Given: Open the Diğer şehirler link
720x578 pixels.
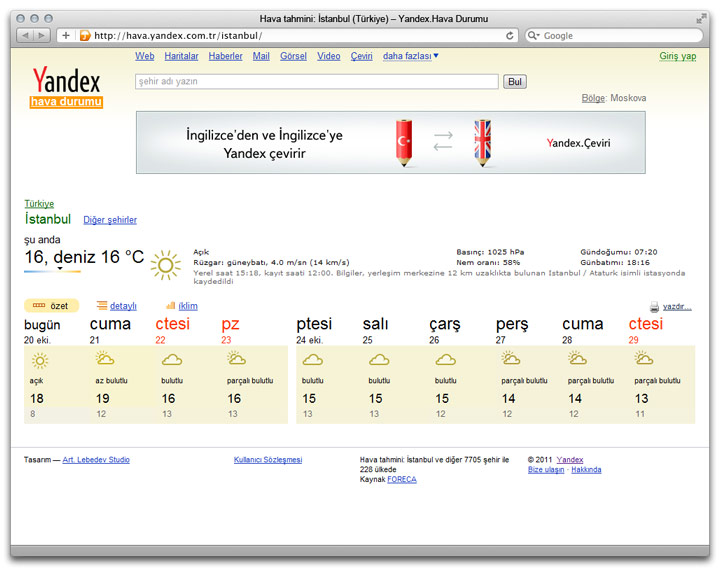Looking at the screenshot, I should coord(110,220).
